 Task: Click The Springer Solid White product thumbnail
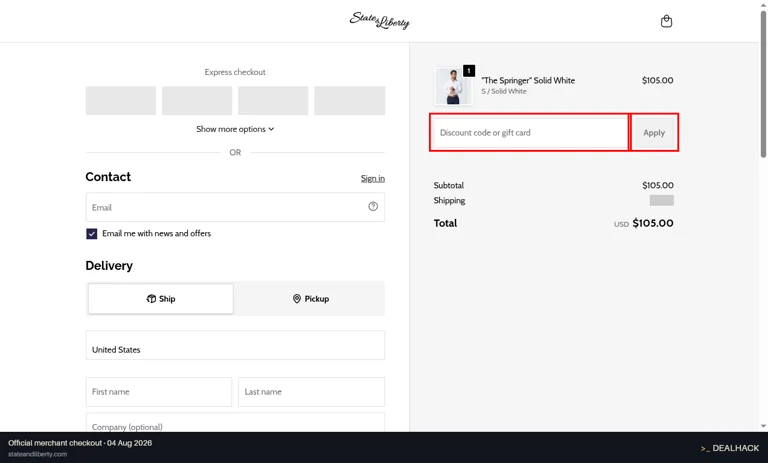click(453, 86)
